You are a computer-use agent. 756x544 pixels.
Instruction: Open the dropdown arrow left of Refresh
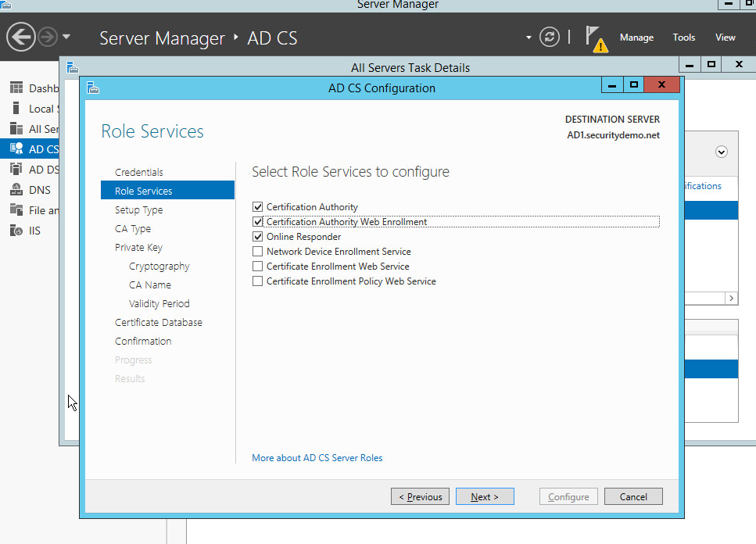click(x=528, y=37)
